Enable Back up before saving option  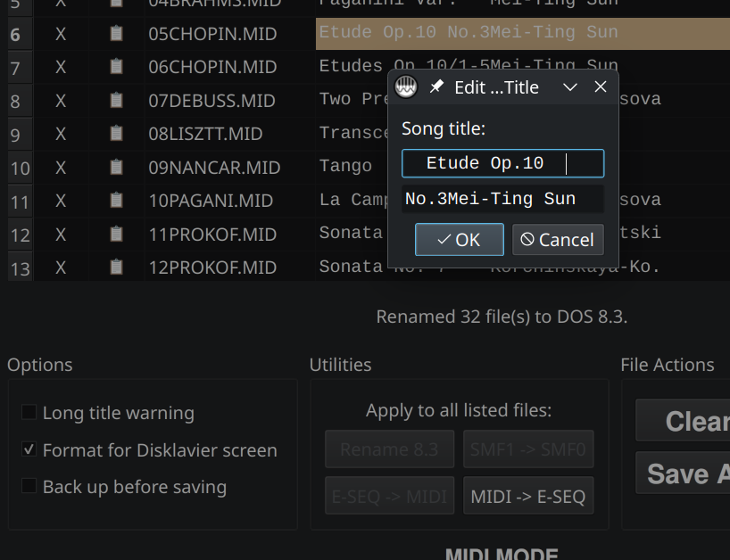tap(29, 487)
